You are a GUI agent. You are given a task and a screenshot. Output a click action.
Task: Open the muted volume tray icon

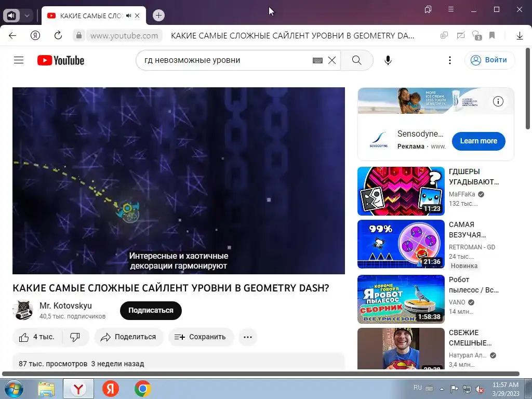[x=480, y=390]
